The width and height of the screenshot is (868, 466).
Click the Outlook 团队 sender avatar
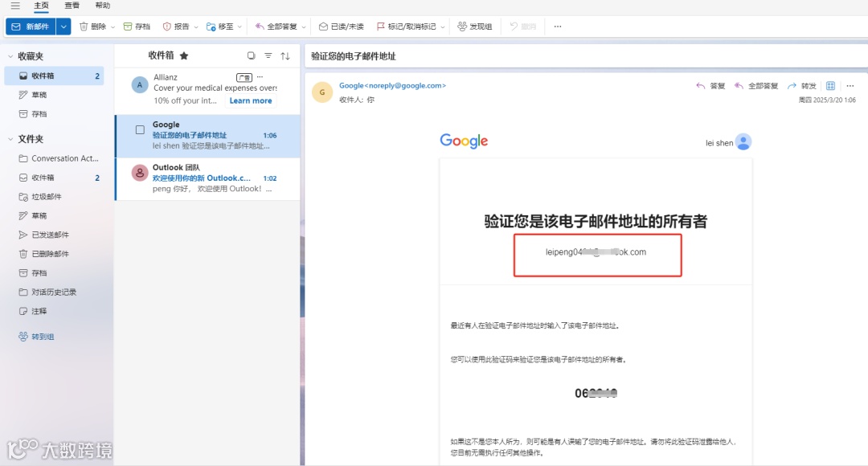tap(140, 173)
